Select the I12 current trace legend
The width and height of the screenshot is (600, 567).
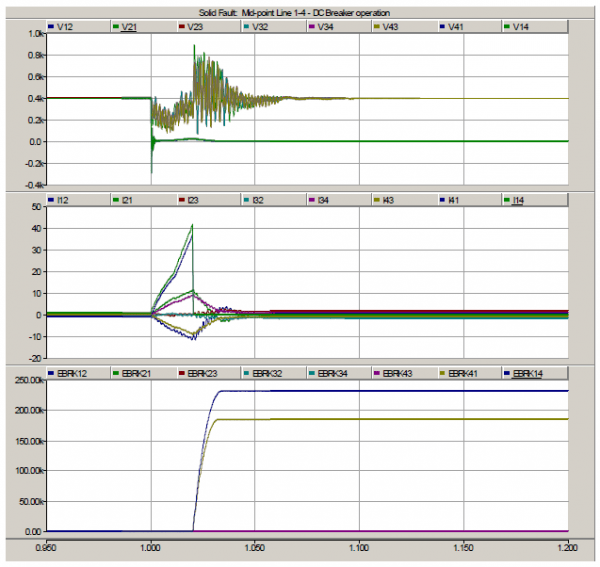point(78,200)
